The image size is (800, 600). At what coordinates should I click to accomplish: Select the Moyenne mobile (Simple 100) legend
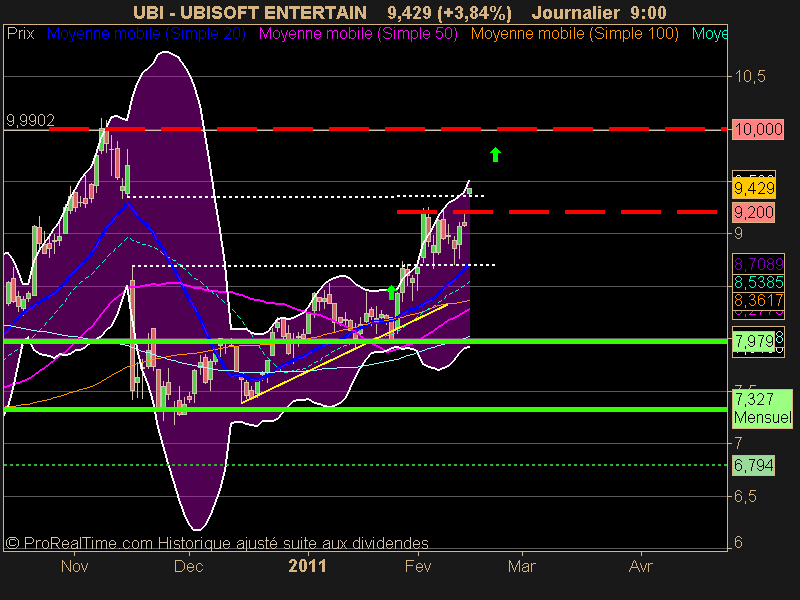point(574,34)
